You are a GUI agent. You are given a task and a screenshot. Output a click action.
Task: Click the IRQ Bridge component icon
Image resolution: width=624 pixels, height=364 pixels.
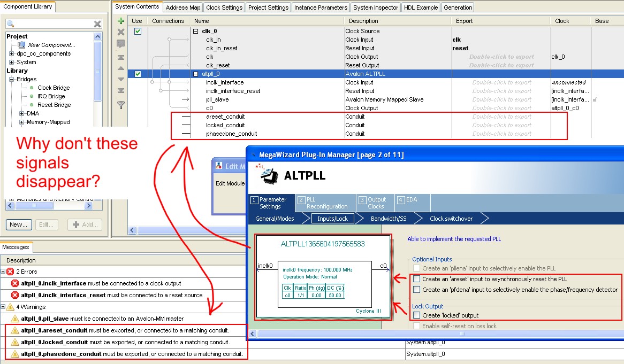click(x=32, y=96)
